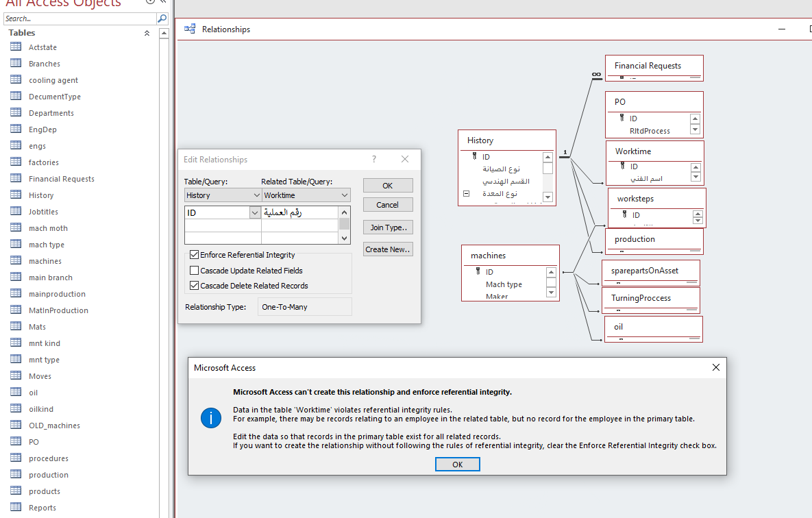Screen dimensions: 812x518
Task: Click the navigation pane scroll up arrow
Action: (x=164, y=33)
